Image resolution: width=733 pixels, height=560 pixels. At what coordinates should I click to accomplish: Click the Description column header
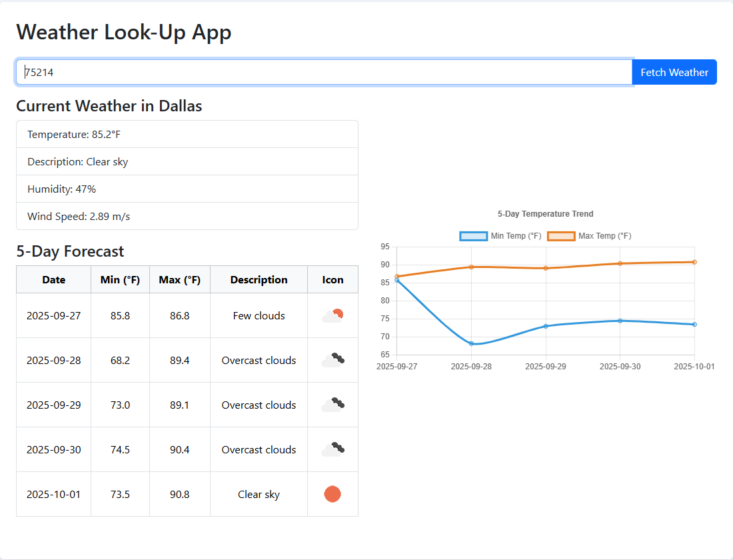[x=259, y=280]
